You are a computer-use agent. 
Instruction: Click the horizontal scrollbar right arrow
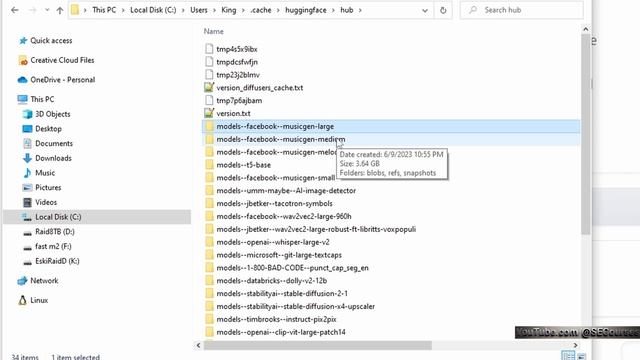pos(576,345)
